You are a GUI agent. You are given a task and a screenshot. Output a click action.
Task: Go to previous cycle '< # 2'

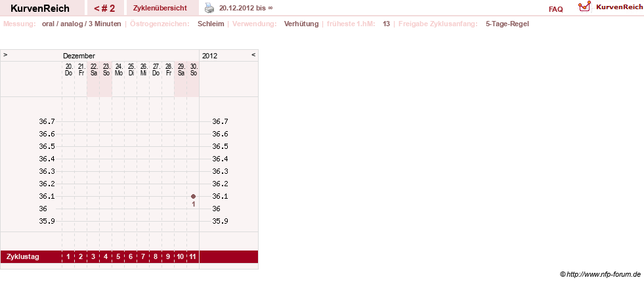104,9
